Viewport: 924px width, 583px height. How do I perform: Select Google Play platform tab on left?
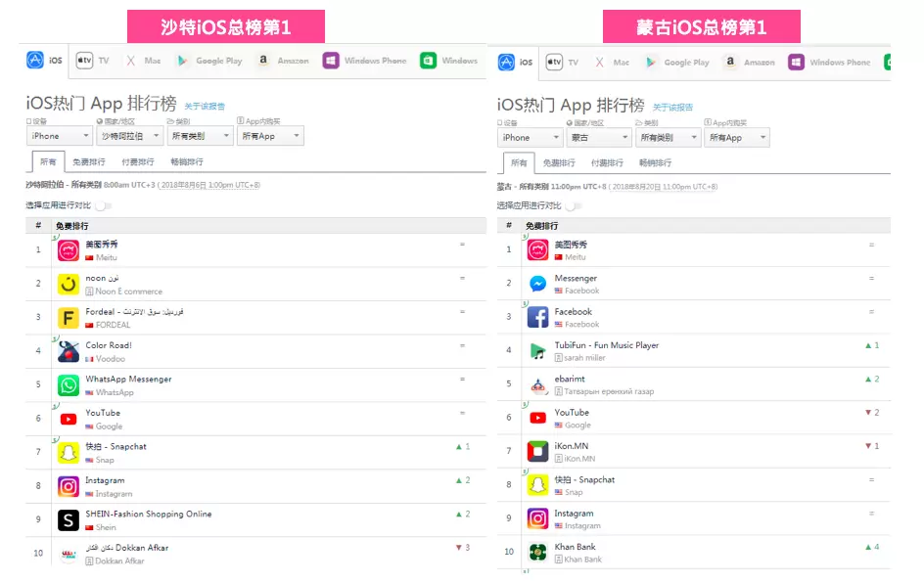tap(208, 61)
